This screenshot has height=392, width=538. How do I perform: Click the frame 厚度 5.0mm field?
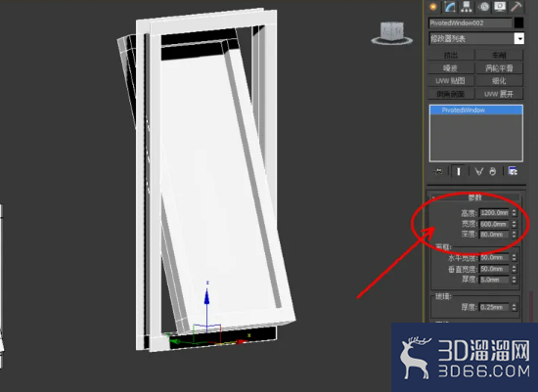(x=494, y=280)
